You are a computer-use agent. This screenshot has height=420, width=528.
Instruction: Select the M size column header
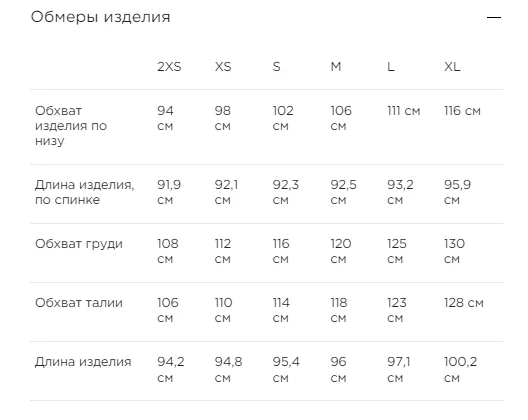[336, 67]
